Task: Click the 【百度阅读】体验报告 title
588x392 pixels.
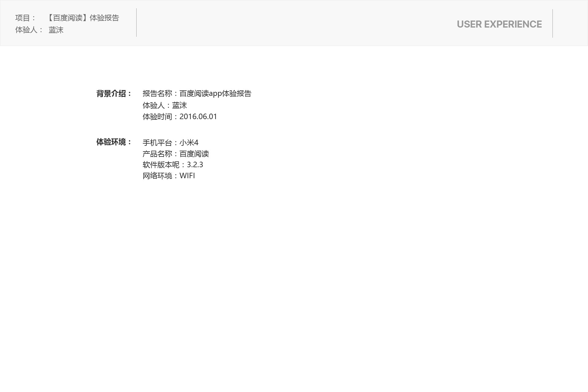Action: pyautogui.click(x=83, y=18)
